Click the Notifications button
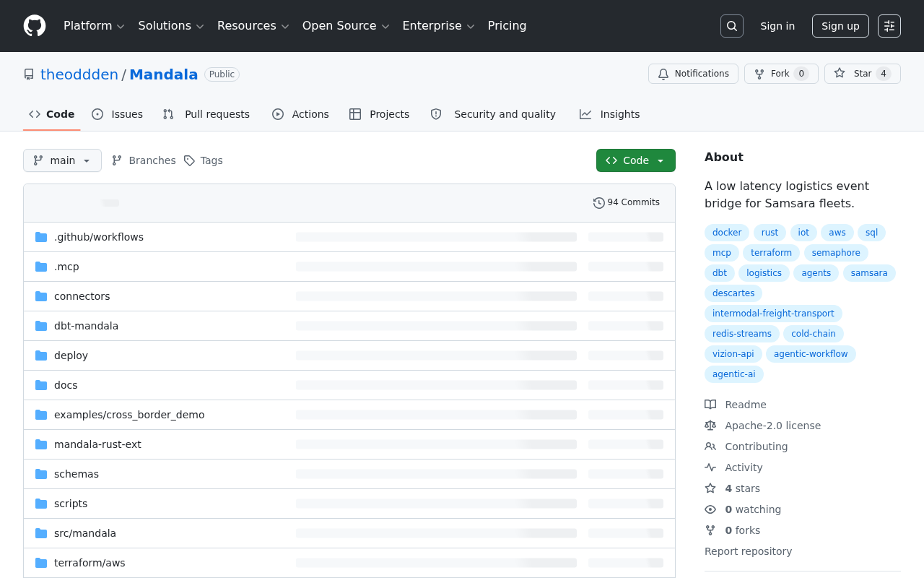This screenshot has width=924, height=578. (693, 74)
